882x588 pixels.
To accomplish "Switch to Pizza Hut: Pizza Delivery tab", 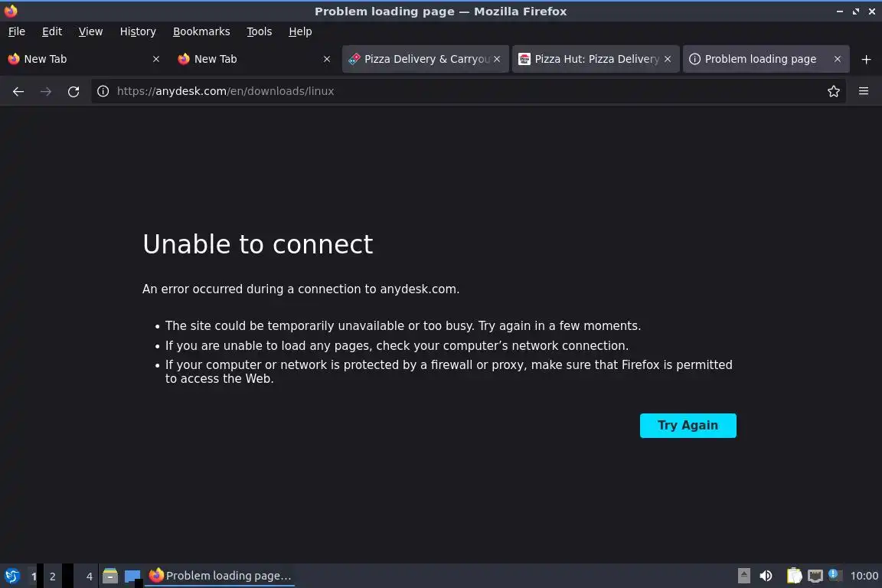I will pyautogui.click(x=596, y=59).
